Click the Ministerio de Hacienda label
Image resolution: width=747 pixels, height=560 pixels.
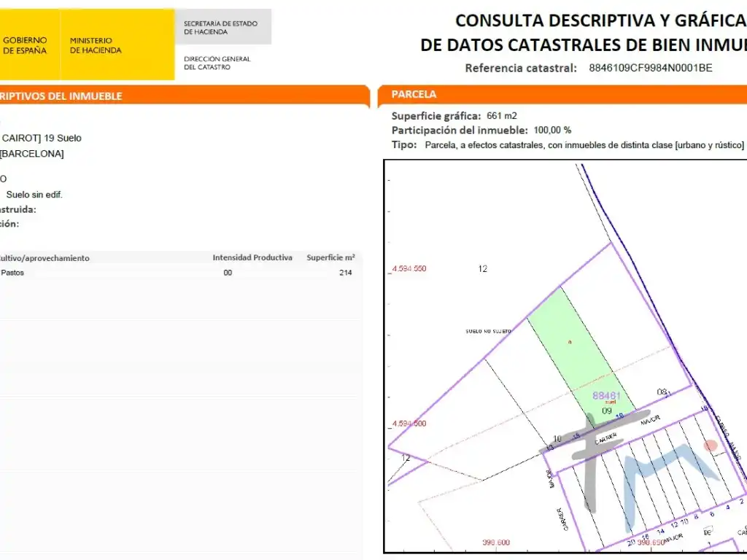tap(96, 45)
